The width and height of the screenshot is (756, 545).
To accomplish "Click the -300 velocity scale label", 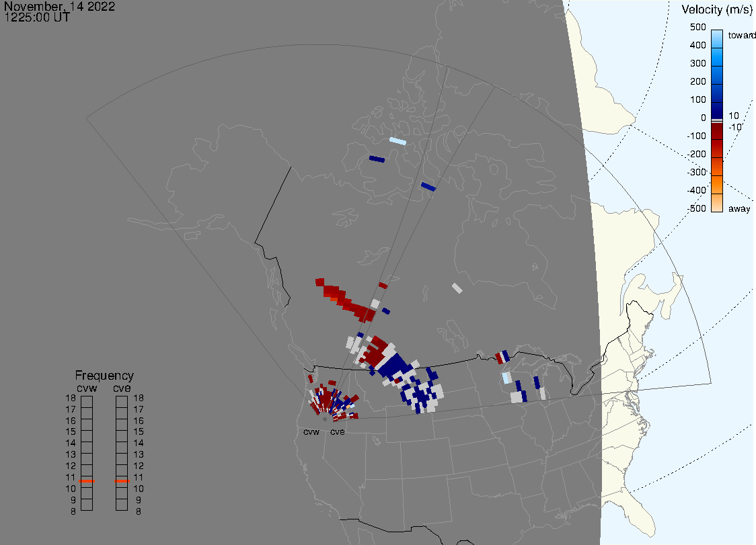I will click(x=697, y=172).
